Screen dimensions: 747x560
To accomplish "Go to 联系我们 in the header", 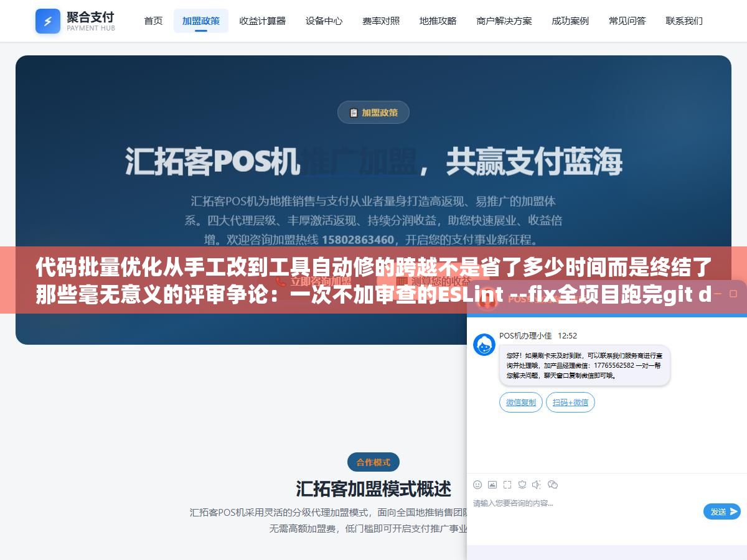I will pos(684,21).
